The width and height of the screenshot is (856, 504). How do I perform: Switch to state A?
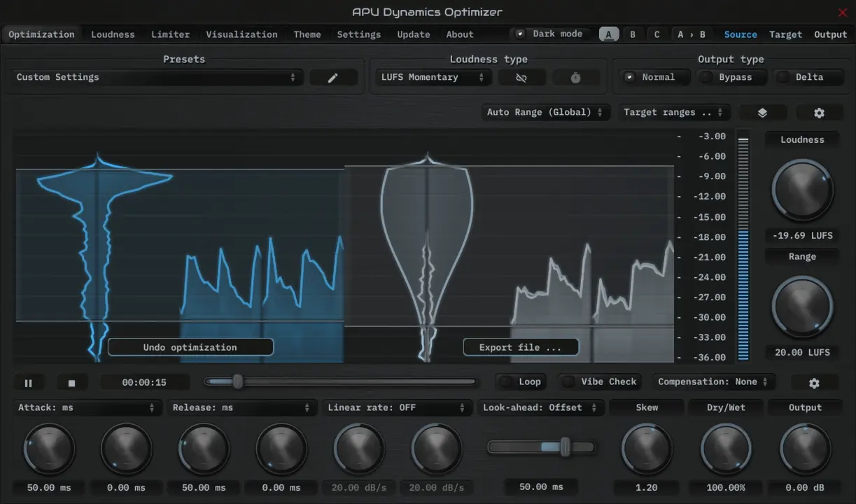[609, 34]
